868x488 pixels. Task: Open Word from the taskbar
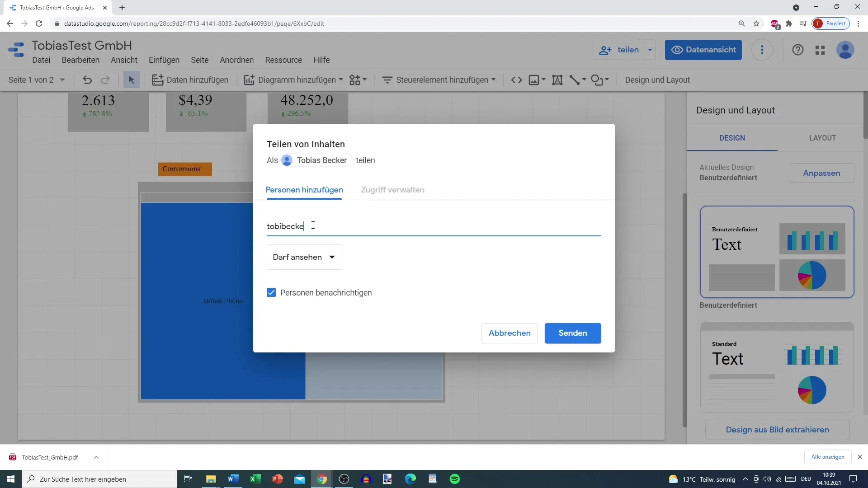click(233, 479)
